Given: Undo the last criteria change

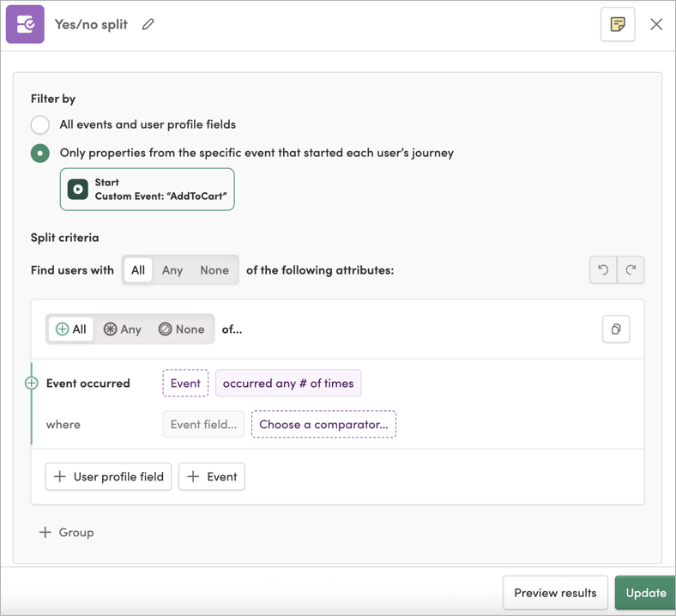Looking at the screenshot, I should pos(603,270).
